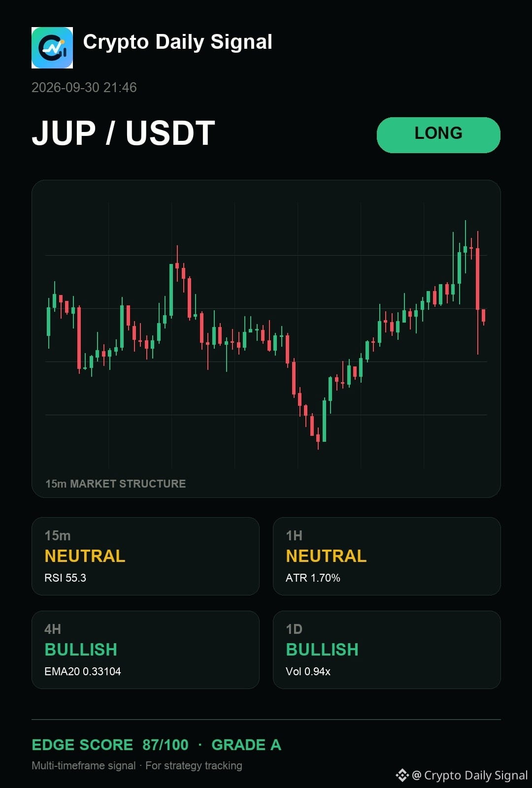
Task: Click the Binance watermark diamond icon
Action: pos(402,775)
